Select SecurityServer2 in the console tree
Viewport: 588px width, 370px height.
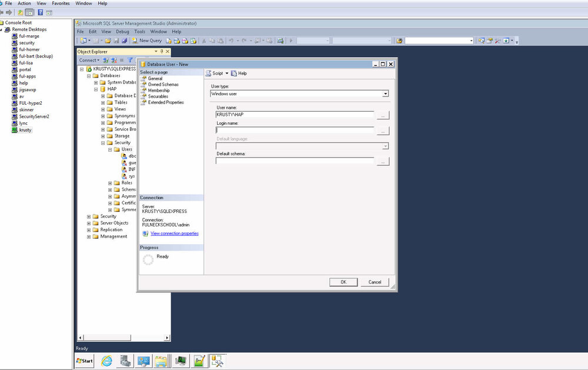[x=34, y=116]
